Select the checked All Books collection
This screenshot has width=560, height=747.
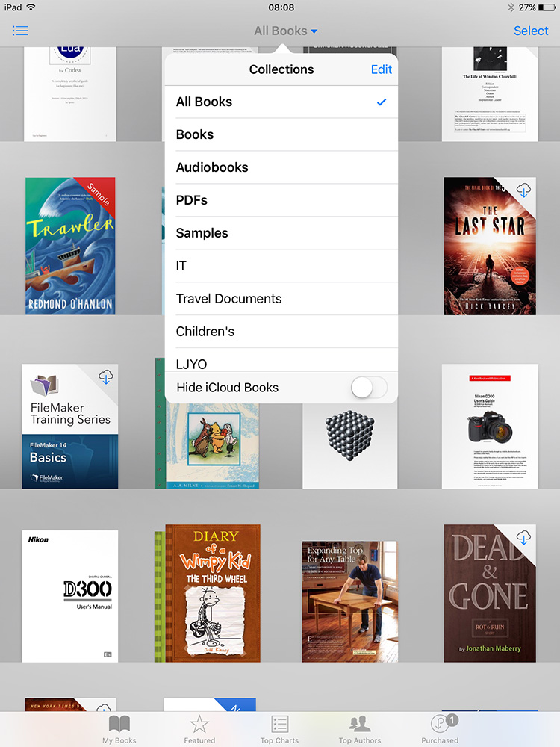coord(281,102)
